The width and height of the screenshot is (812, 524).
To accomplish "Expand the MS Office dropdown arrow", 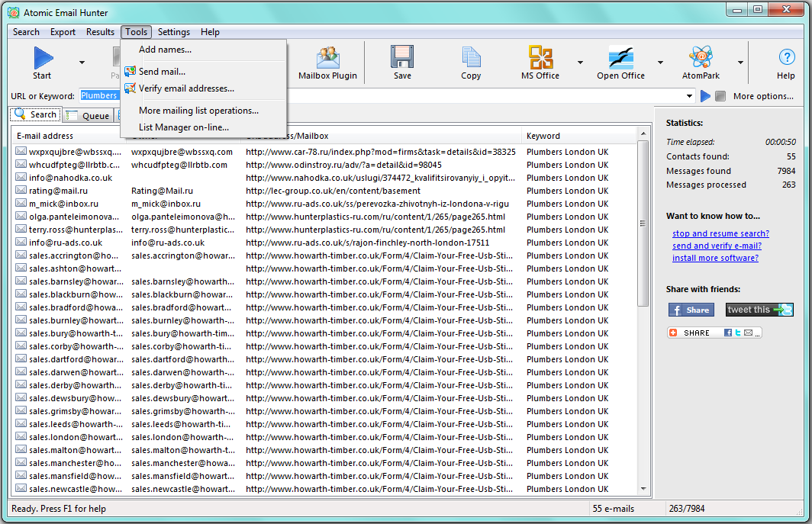I will [x=580, y=63].
